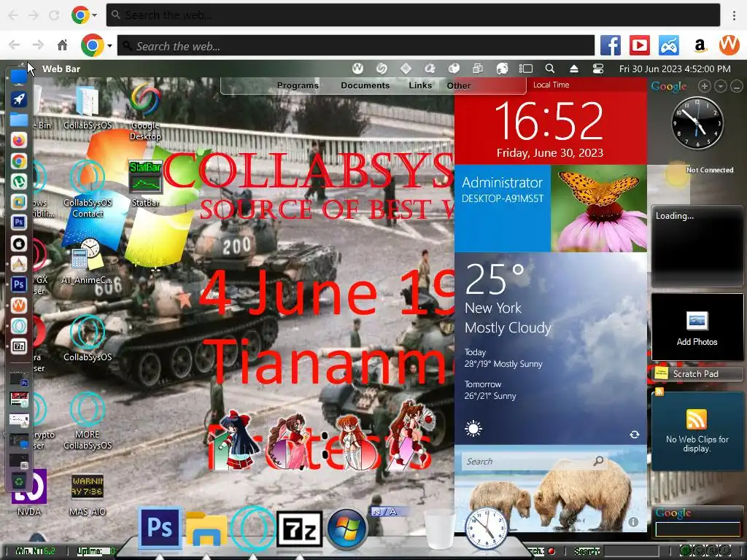The width and height of the screenshot is (747, 560).
Task: Click the rocket launcher icon in left dock
Action: [18, 99]
